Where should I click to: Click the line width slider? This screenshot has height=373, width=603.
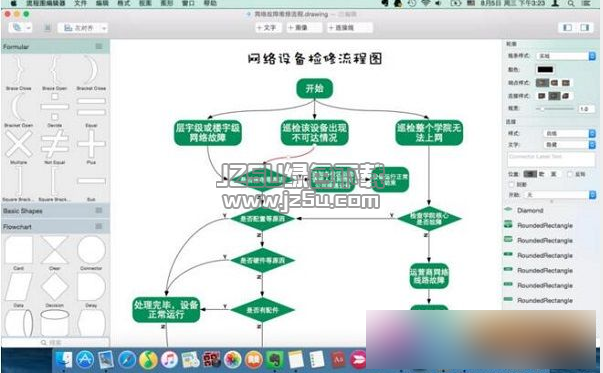(555, 109)
